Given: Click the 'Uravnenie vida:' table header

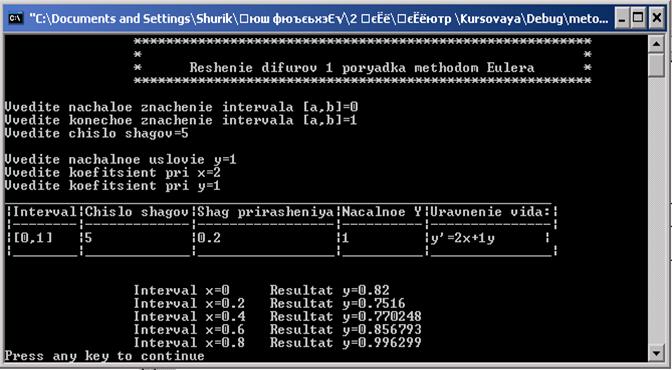Looking at the screenshot, I should [x=492, y=212].
